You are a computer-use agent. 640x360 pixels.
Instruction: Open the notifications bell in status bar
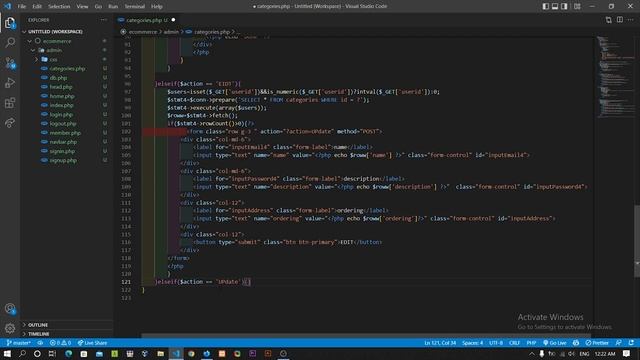click(631, 343)
